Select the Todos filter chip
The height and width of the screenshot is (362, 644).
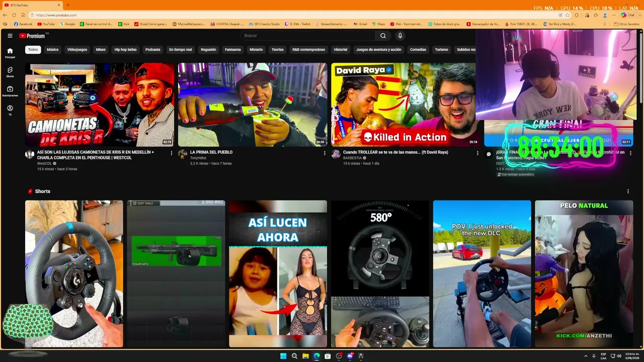click(33, 50)
